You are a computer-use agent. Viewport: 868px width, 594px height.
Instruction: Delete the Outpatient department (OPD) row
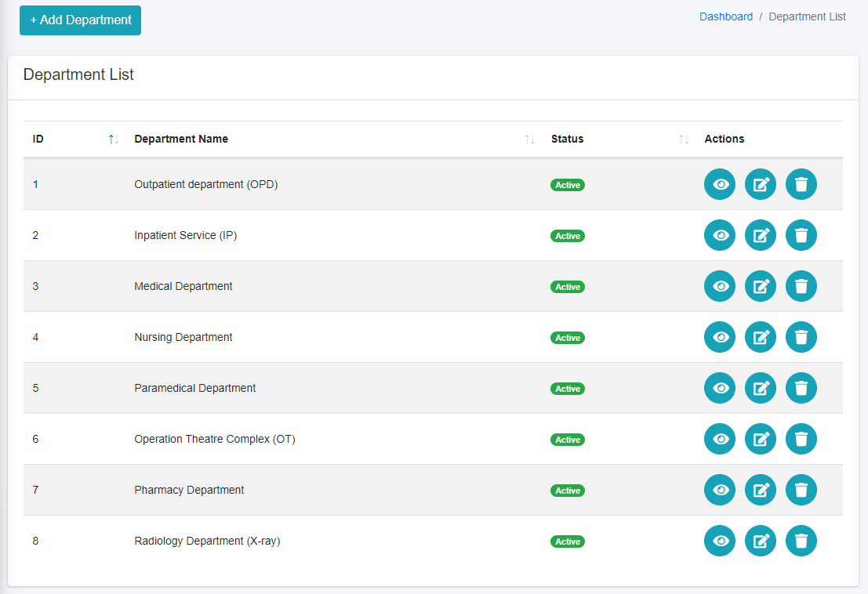[801, 184]
